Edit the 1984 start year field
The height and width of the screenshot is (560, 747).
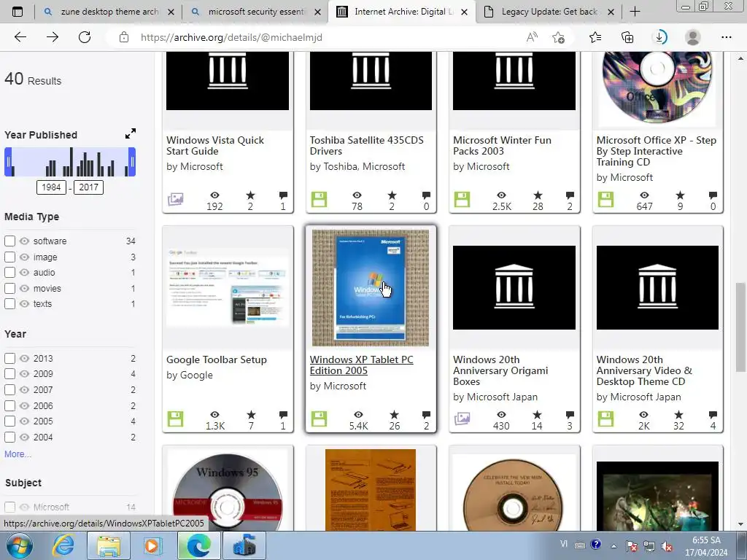pos(52,187)
